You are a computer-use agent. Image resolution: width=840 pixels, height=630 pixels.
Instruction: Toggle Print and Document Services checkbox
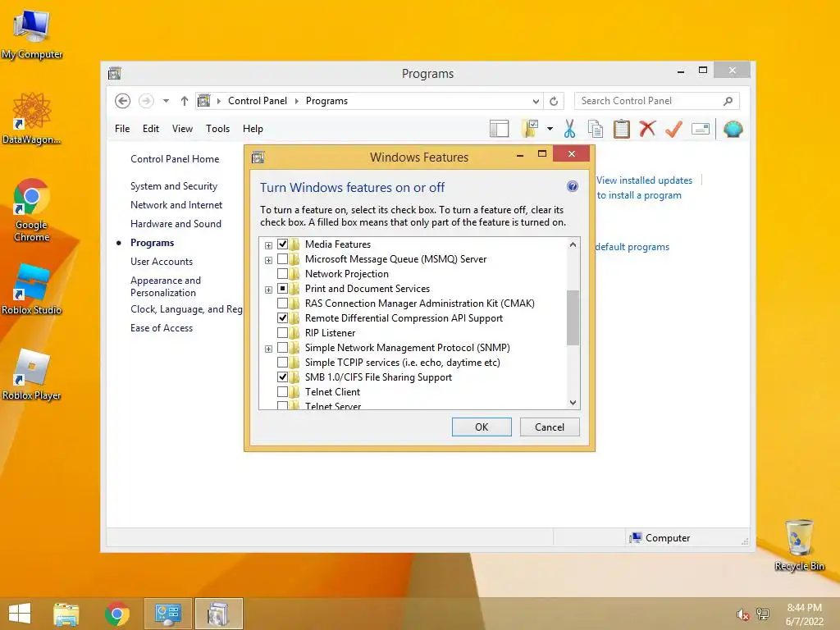coord(282,289)
